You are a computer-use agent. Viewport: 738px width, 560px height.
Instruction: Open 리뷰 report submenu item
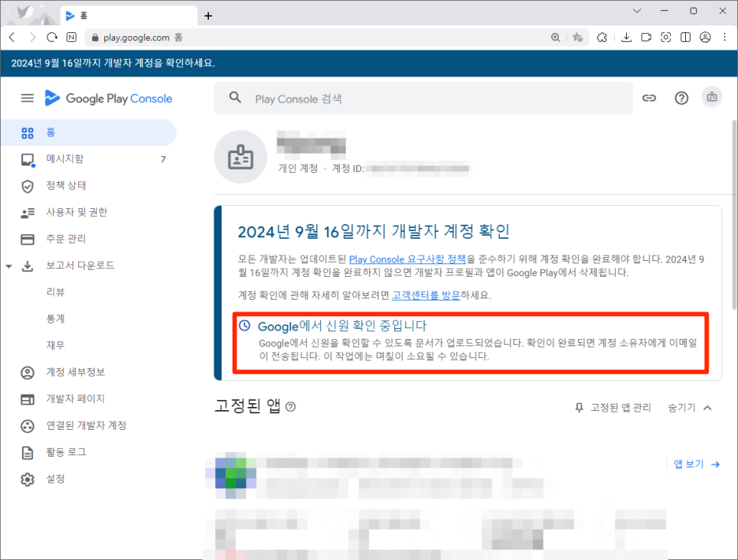click(x=55, y=292)
